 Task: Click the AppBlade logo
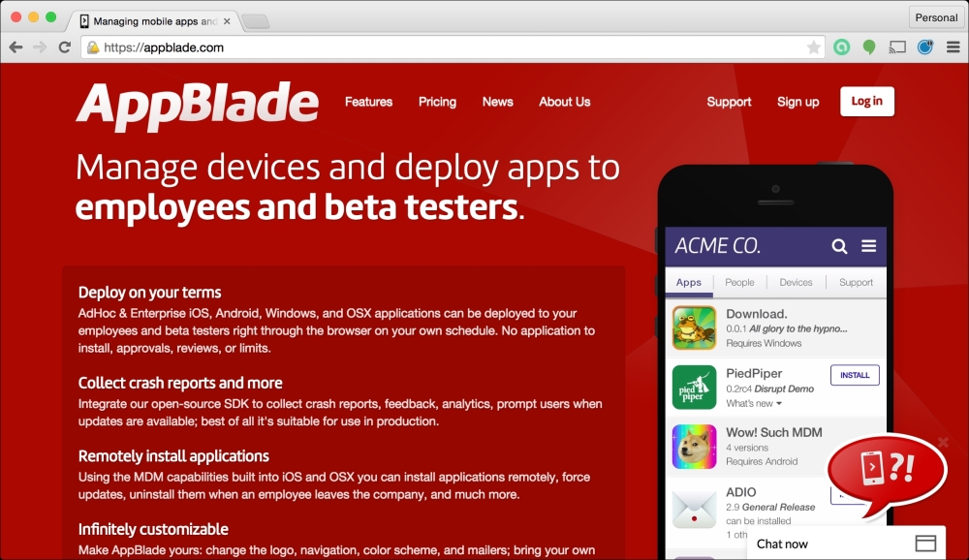point(197,106)
